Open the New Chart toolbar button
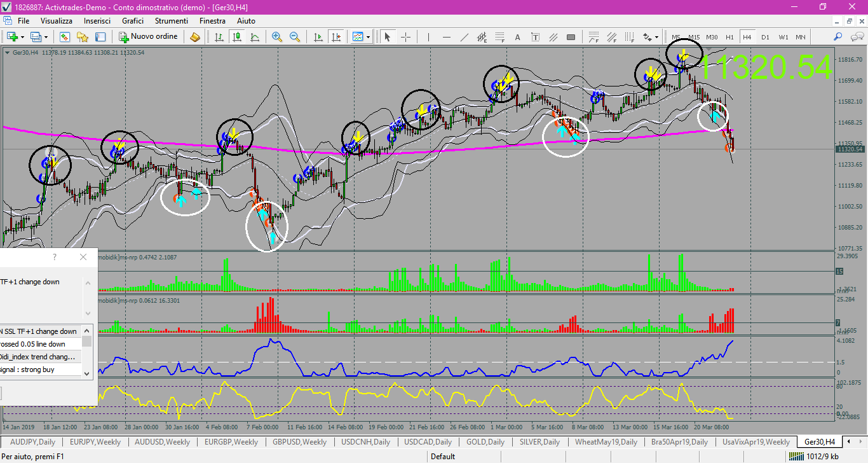 click(12, 37)
